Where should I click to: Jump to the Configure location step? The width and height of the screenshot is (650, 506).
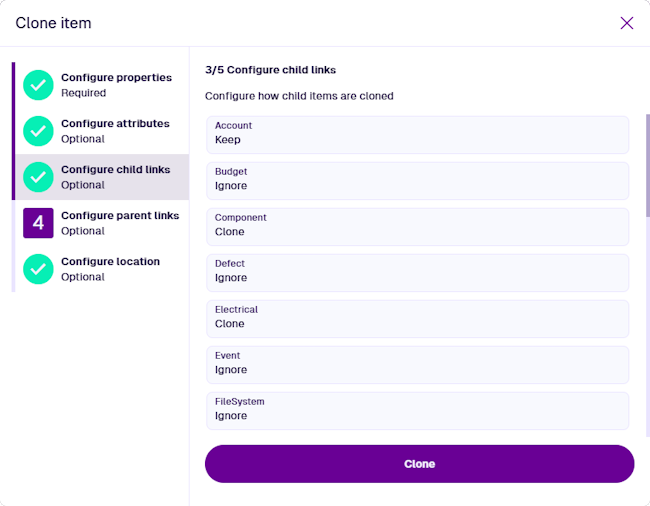[110, 269]
